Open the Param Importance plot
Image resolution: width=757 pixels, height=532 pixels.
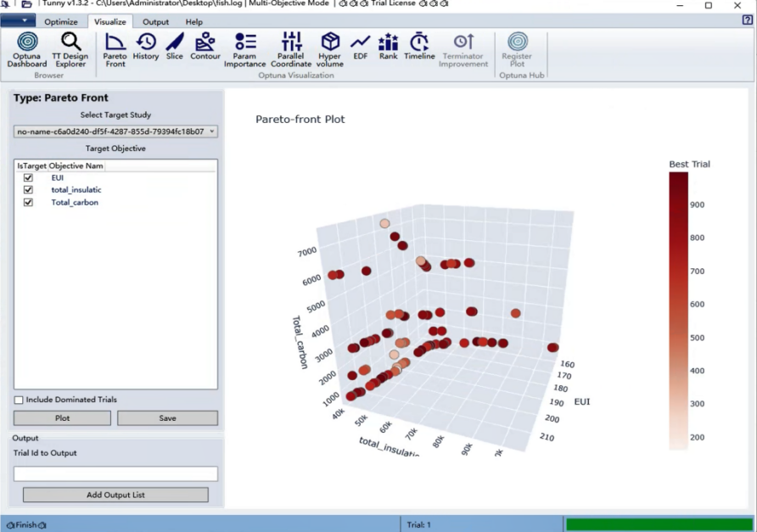click(x=244, y=49)
